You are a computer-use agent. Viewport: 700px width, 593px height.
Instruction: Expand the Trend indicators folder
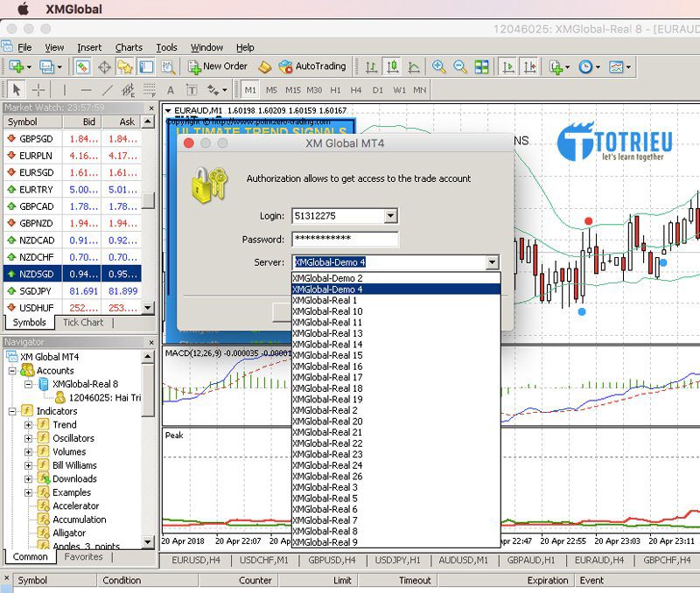tap(28, 425)
